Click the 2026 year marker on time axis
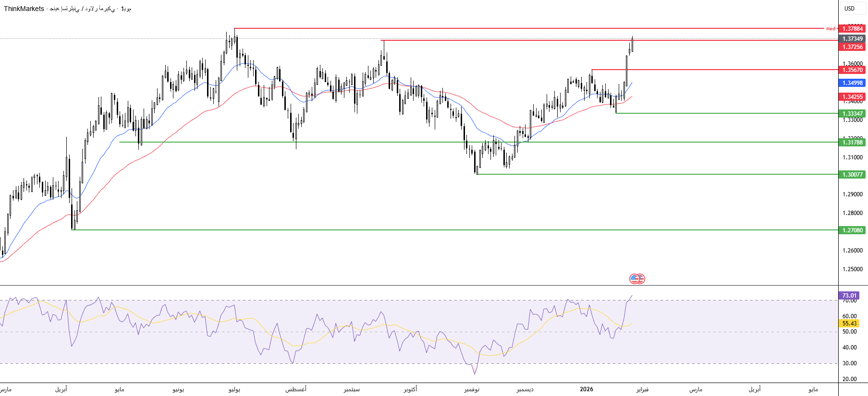 (586, 389)
